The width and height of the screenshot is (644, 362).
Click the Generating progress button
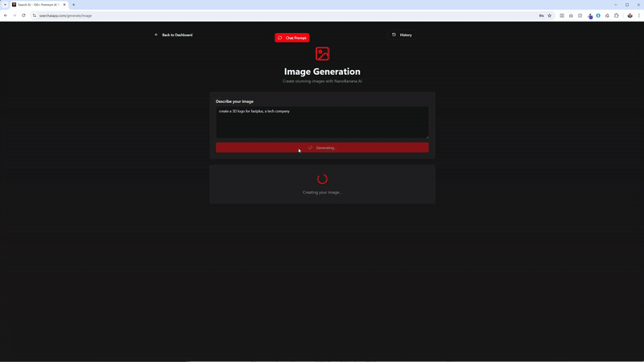coord(322,148)
